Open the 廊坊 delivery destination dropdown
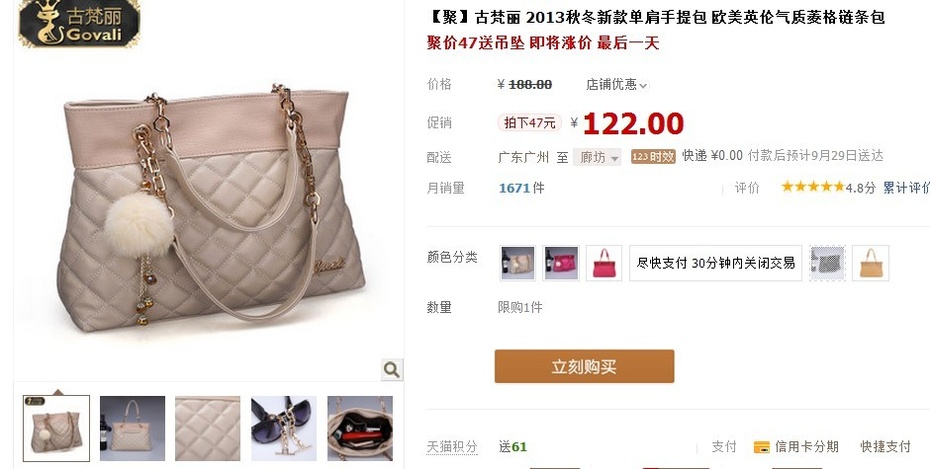Screen dimensions: 930x469 tap(597, 157)
